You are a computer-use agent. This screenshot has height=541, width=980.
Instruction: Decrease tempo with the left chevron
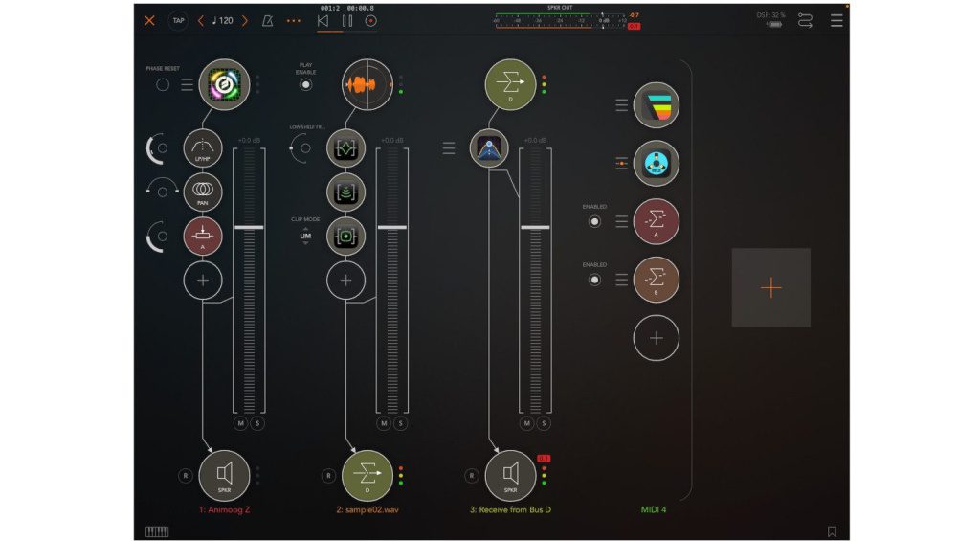(200, 20)
